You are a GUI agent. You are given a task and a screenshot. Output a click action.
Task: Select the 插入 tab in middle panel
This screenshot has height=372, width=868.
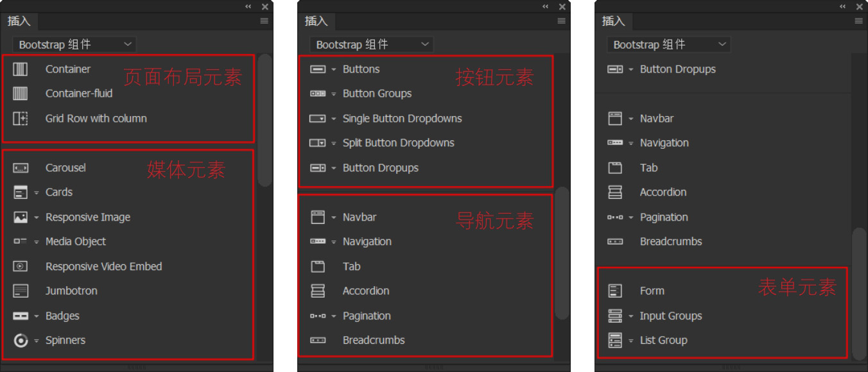tap(317, 21)
